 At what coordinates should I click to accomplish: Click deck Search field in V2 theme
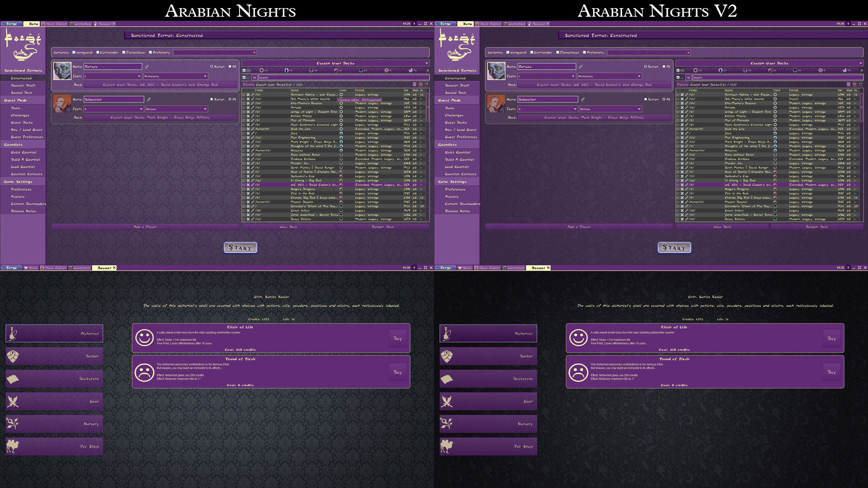[778, 78]
